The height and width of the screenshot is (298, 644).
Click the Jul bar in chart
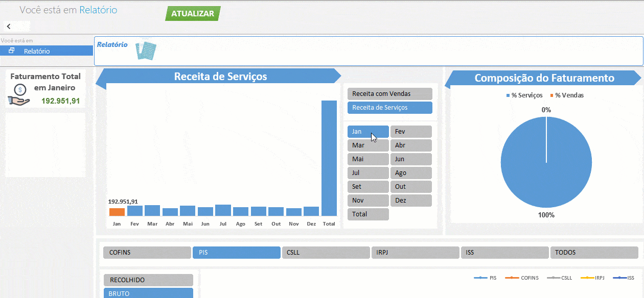223,210
